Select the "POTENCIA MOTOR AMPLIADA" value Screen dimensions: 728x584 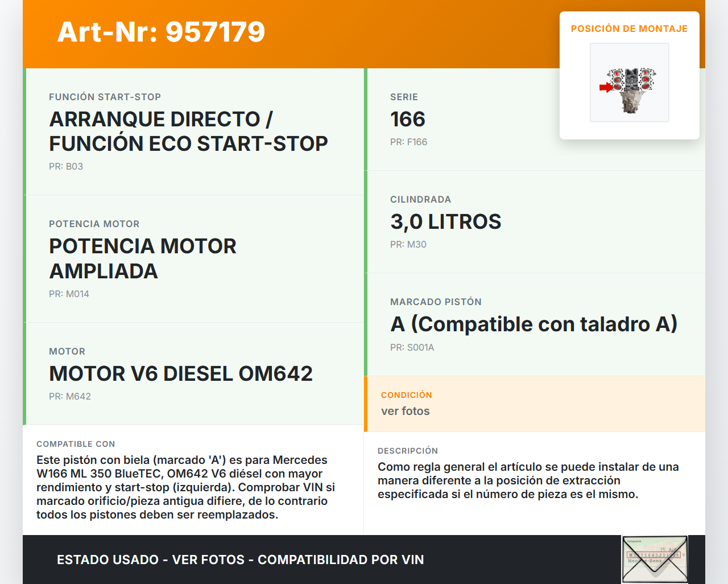pos(143,258)
